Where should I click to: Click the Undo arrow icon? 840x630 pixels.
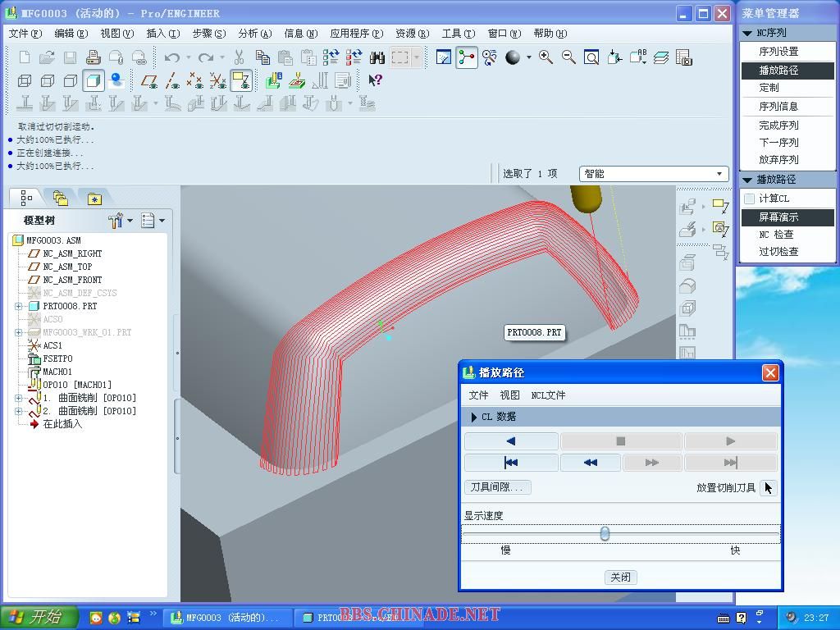[172, 57]
